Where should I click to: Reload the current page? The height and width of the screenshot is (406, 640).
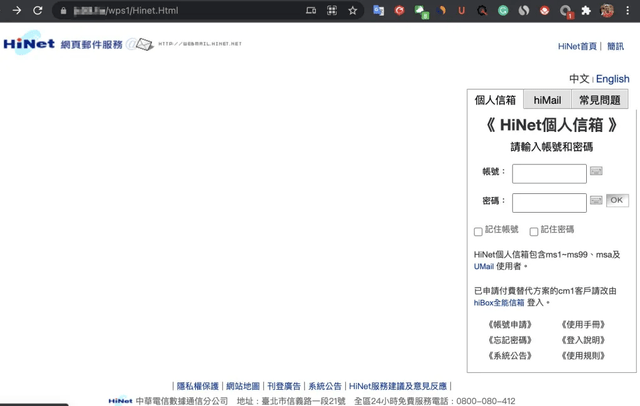point(38,10)
